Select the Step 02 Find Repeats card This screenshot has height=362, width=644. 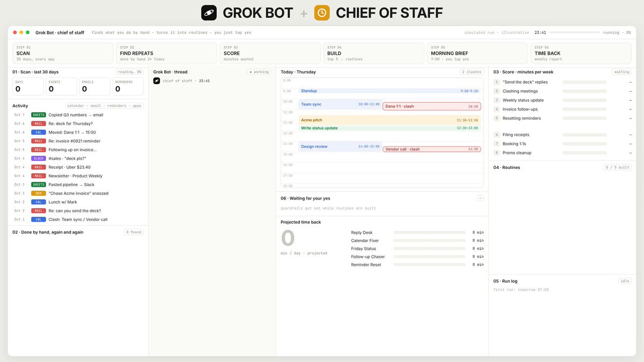pos(166,54)
